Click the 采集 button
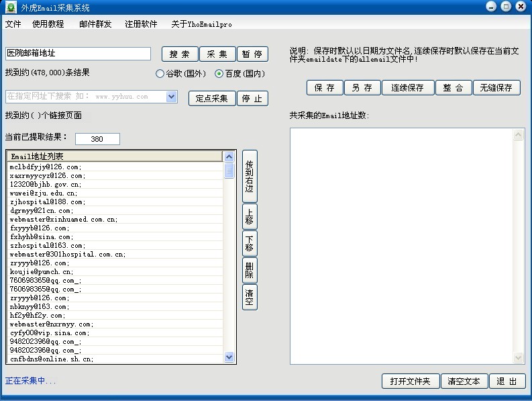Viewport: 532px width, 401px height. point(217,54)
